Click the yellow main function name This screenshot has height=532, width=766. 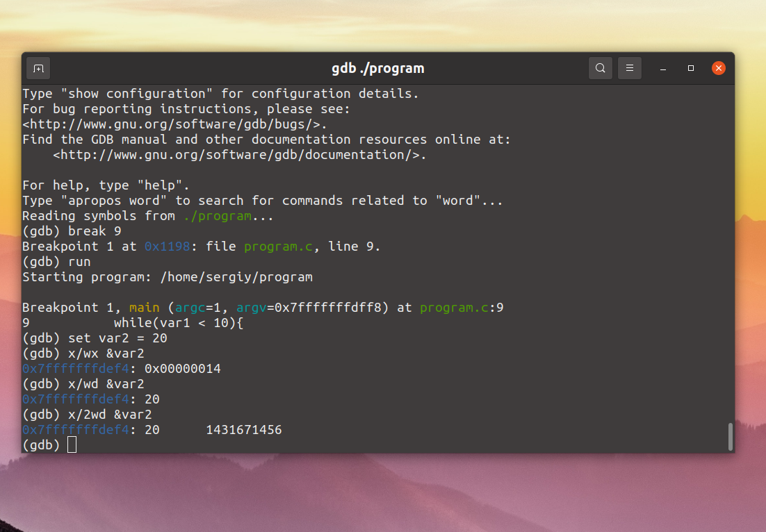click(x=144, y=308)
